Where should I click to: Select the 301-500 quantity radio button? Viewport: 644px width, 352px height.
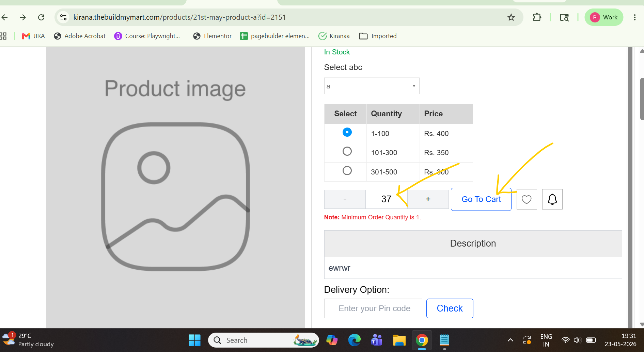pos(347,171)
